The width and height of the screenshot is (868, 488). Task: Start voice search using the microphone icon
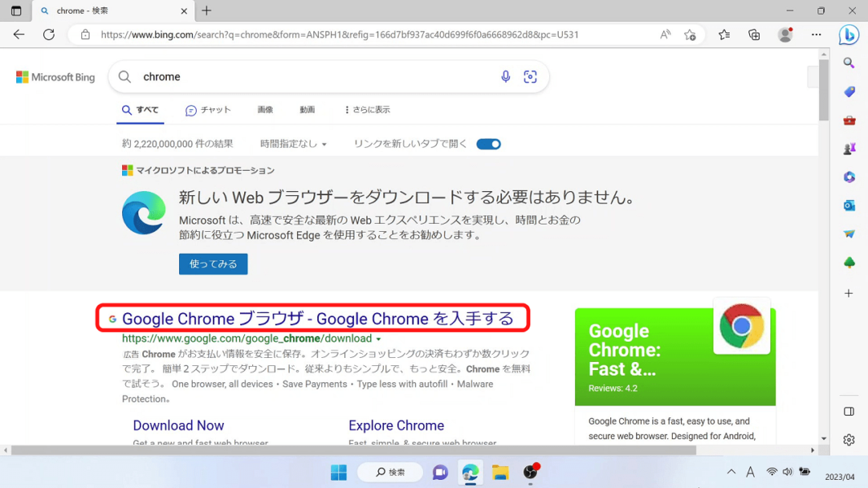click(x=505, y=76)
